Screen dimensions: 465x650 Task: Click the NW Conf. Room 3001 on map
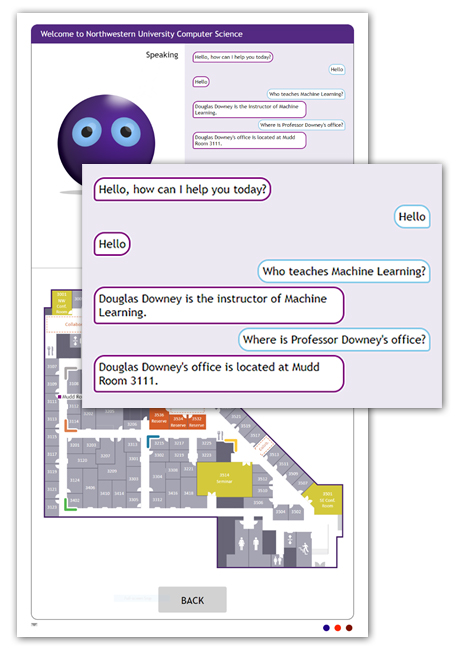tap(61, 303)
